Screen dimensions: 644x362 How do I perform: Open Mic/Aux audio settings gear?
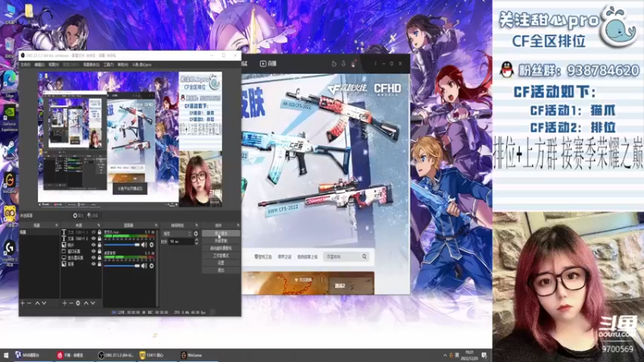pos(151,245)
